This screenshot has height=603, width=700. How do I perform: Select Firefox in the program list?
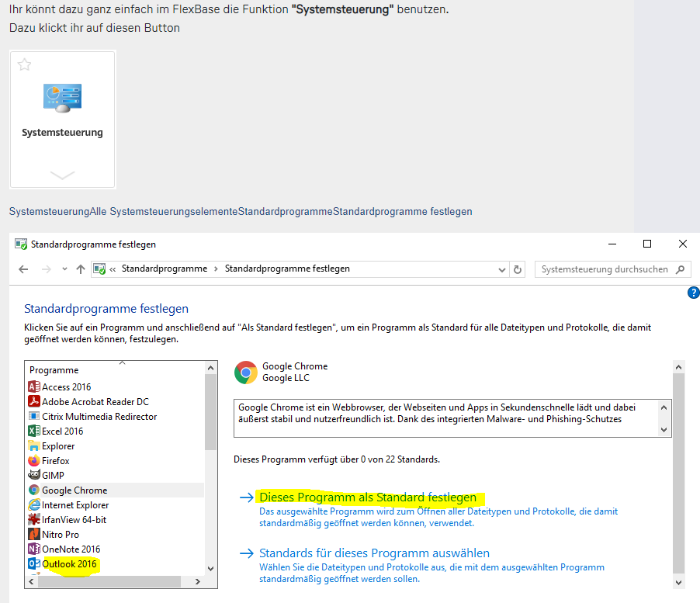click(x=55, y=460)
